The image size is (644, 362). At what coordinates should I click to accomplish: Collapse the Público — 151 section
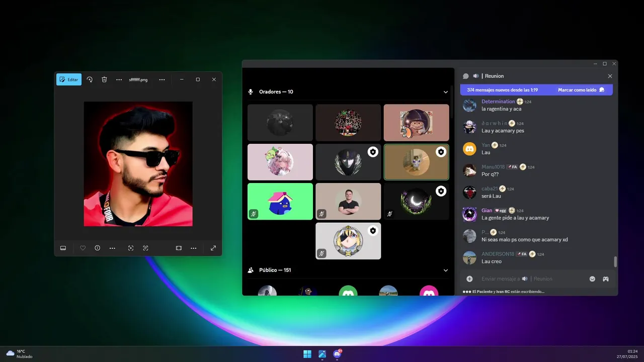click(x=445, y=270)
